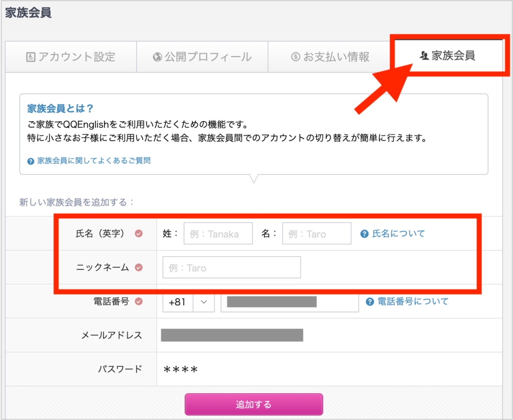Screen dimensions: 513x420
Task: Click the account settings tab icon
Action: pyautogui.click(x=31, y=57)
